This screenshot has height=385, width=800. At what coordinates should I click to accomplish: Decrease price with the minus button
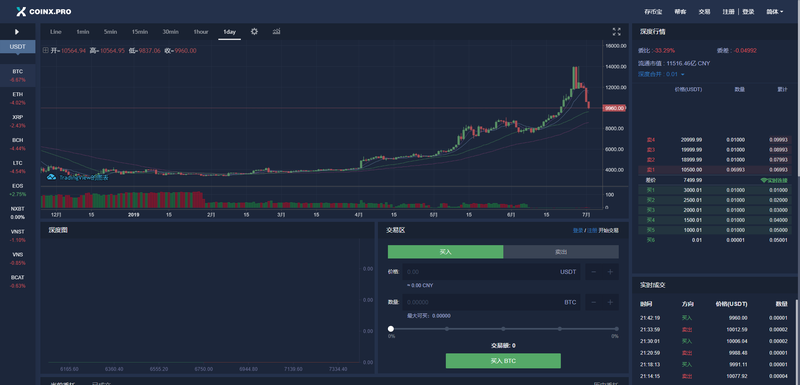593,272
